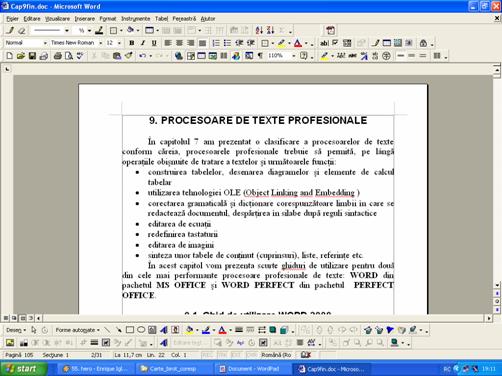Open the Start menu
Viewport: 502px width, 376px height.
23,369
